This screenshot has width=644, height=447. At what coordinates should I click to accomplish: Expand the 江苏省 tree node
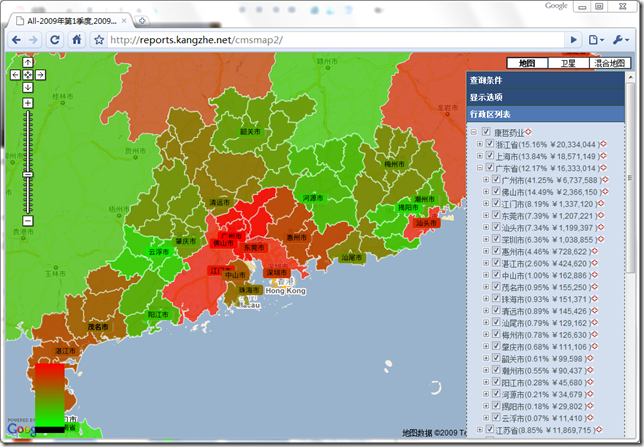(480, 430)
